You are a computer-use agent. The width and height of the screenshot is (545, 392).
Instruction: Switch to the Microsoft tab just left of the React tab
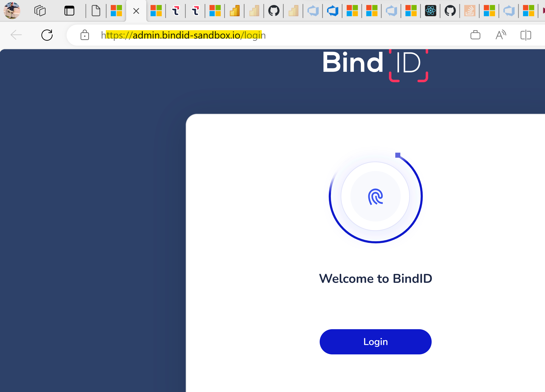tap(411, 11)
